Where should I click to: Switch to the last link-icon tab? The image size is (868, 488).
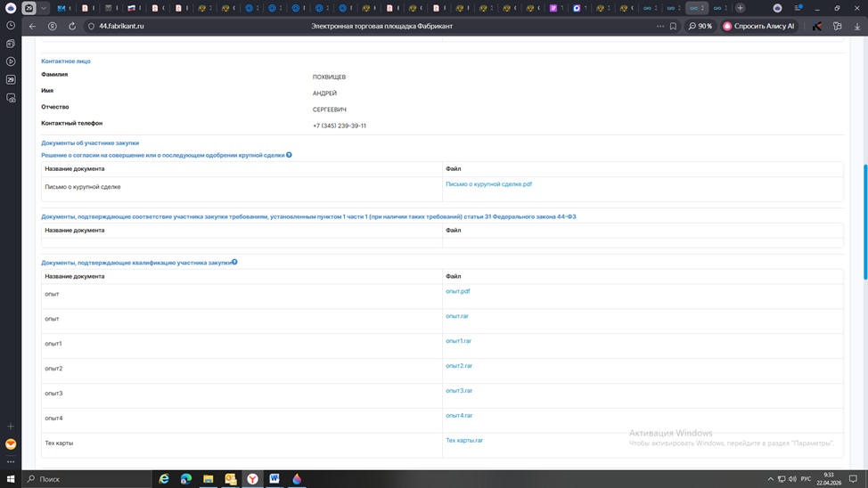(x=717, y=8)
